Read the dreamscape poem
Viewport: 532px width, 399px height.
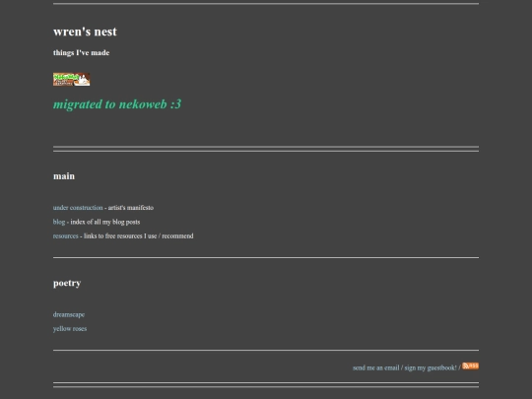[69, 315]
